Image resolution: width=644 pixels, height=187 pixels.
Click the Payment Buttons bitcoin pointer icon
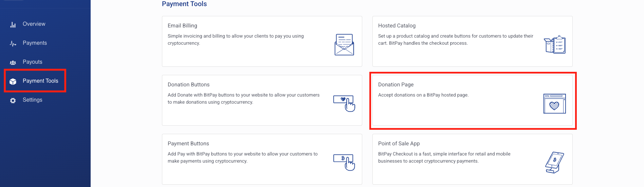[344, 162]
